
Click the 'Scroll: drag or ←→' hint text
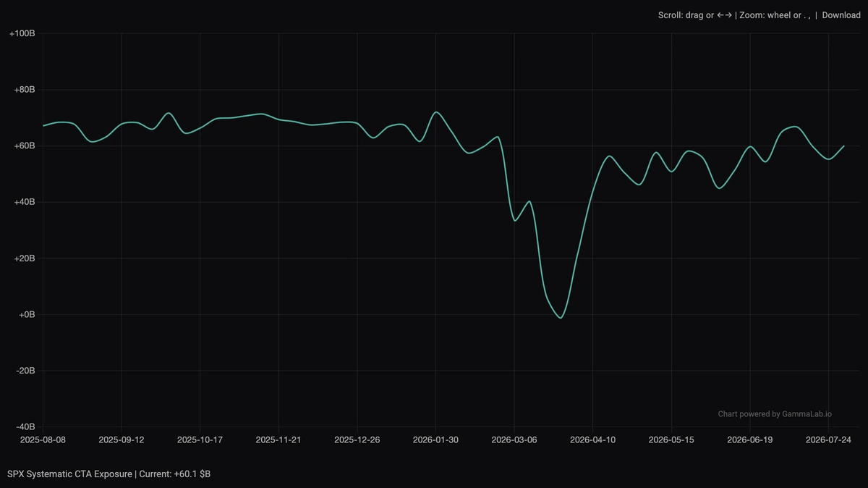[x=695, y=15]
